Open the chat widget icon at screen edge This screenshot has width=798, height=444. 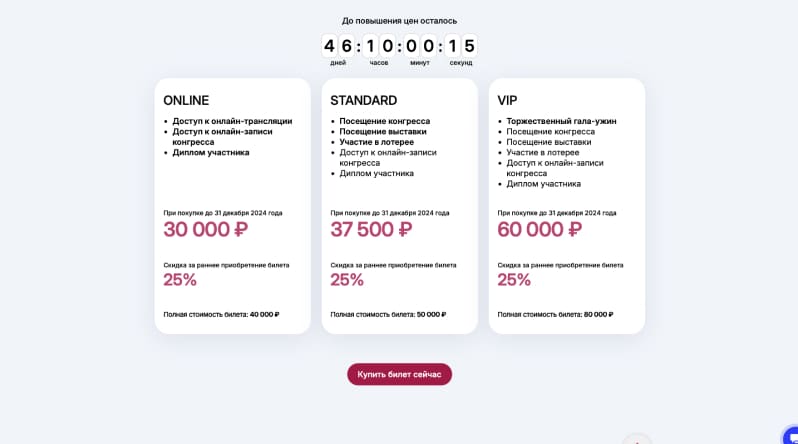coord(791,436)
